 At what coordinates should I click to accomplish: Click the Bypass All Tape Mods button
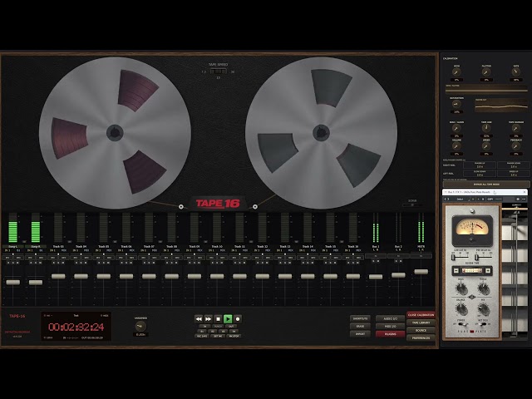[486, 185]
